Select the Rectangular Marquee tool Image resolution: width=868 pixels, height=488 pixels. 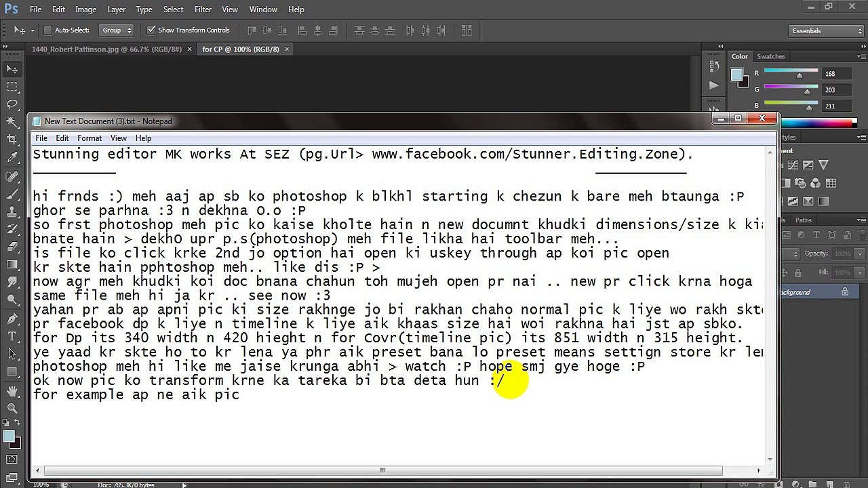point(12,87)
